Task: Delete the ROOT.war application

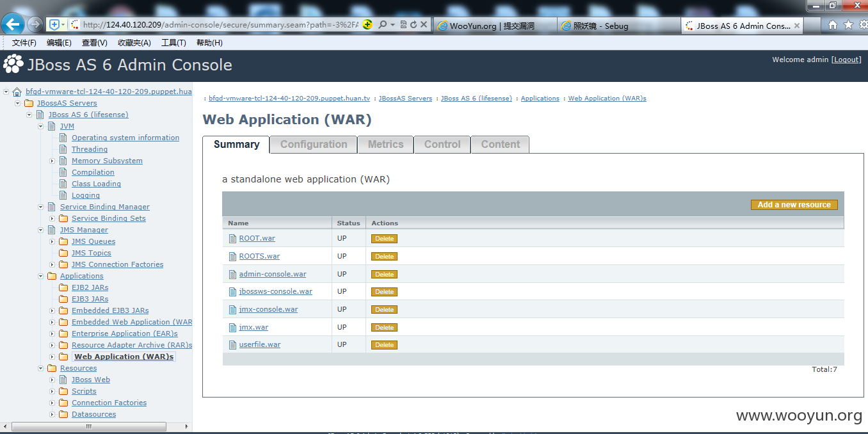Action: [x=384, y=239]
